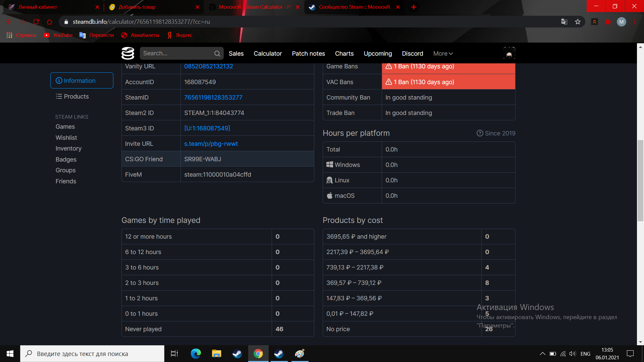Open YouTube bookmark
This screenshot has width=644, height=362.
coord(58,35)
